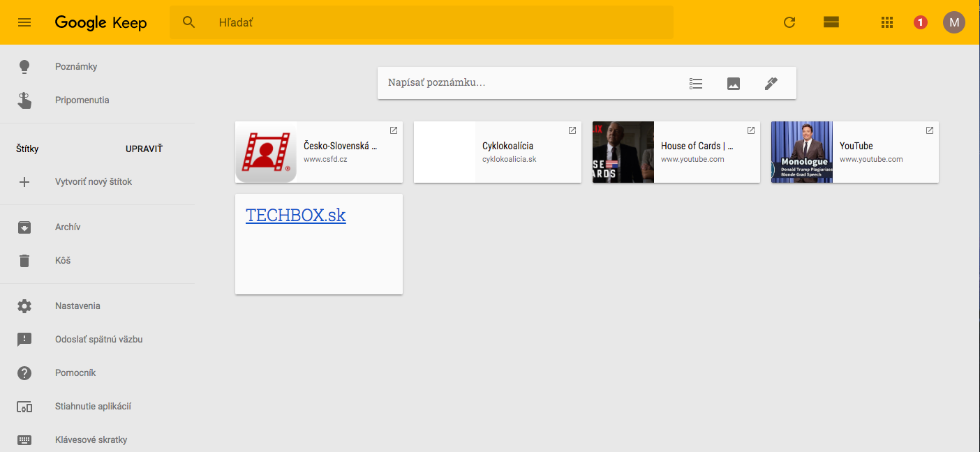Viewport: 980px width, 452px height.
Task: Open House of Cards link externally
Action: (x=751, y=130)
